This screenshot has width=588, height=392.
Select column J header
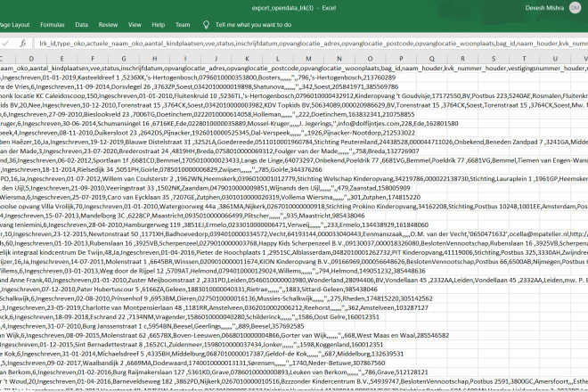pyautogui.click(x=216, y=59)
